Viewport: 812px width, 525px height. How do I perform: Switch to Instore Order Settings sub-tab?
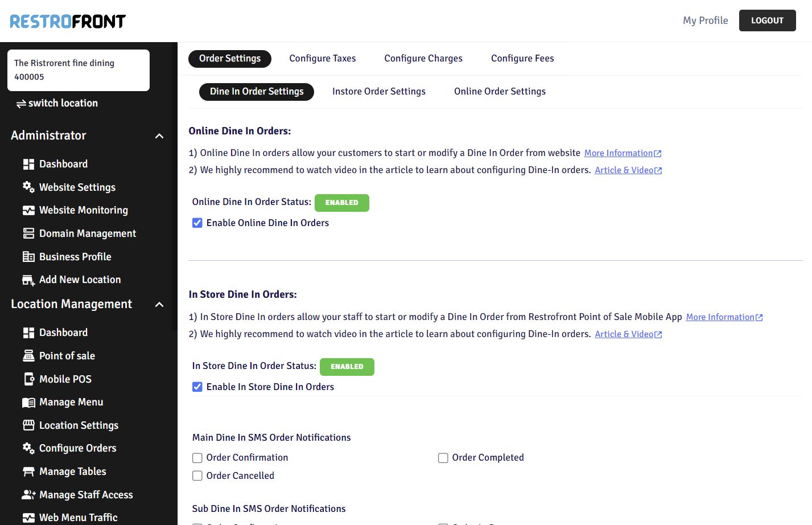(379, 92)
